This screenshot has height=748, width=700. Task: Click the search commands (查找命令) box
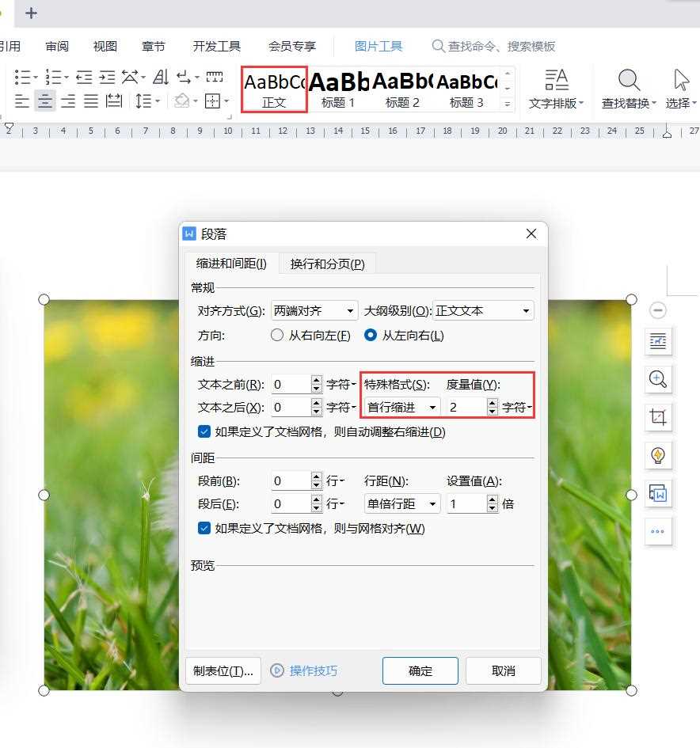click(x=494, y=46)
